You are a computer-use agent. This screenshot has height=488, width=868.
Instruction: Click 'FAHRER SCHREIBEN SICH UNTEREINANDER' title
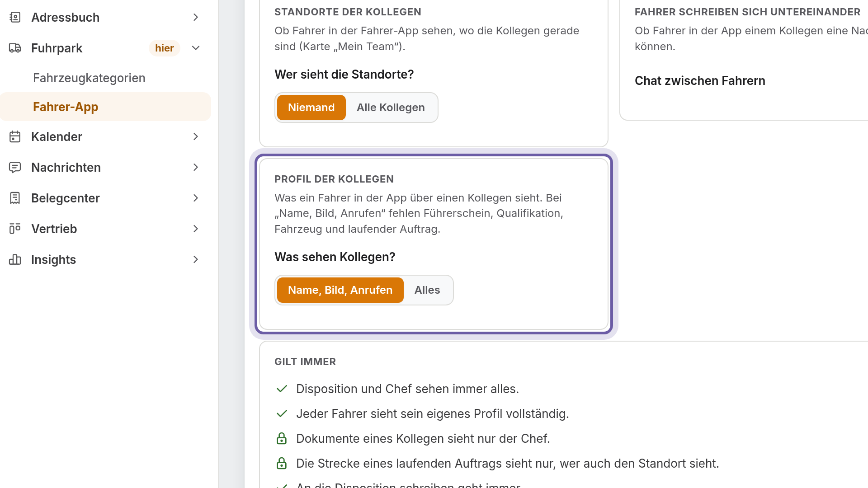pyautogui.click(x=747, y=12)
